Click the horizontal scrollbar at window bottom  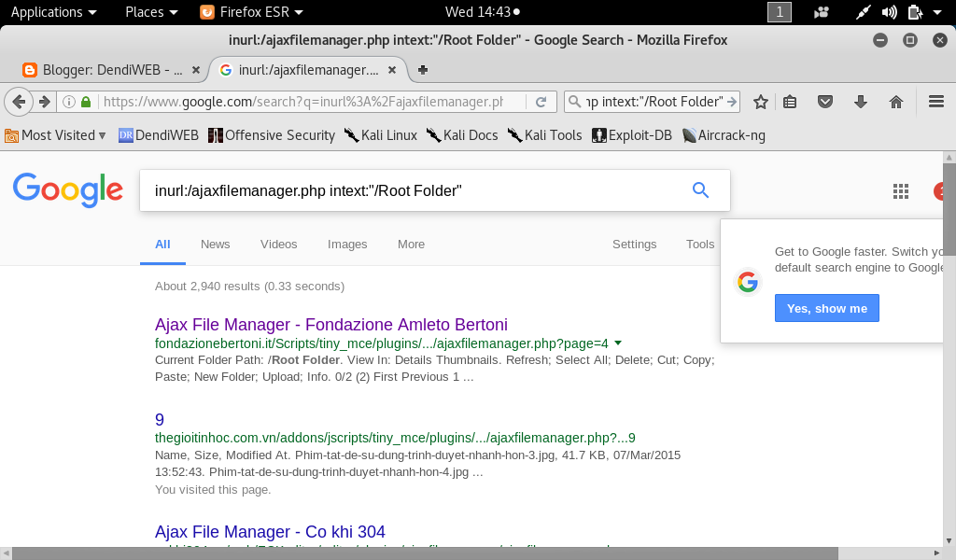pos(425,553)
